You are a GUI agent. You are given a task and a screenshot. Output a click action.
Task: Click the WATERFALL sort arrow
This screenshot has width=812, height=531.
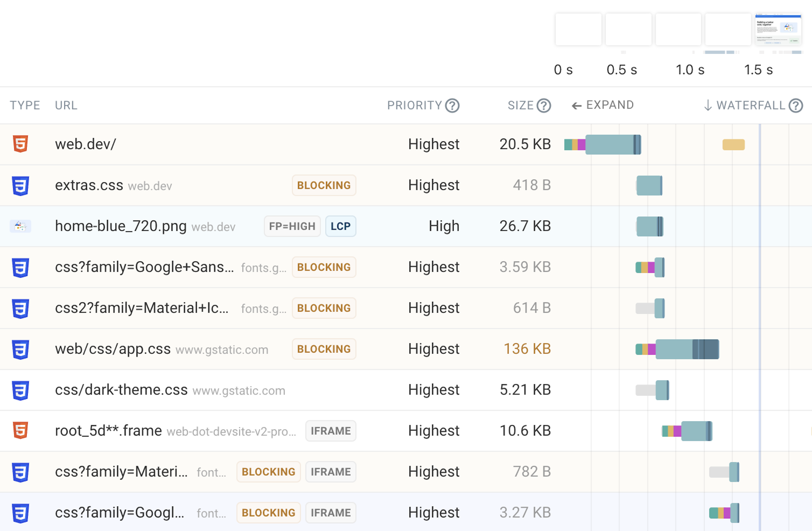coord(708,105)
